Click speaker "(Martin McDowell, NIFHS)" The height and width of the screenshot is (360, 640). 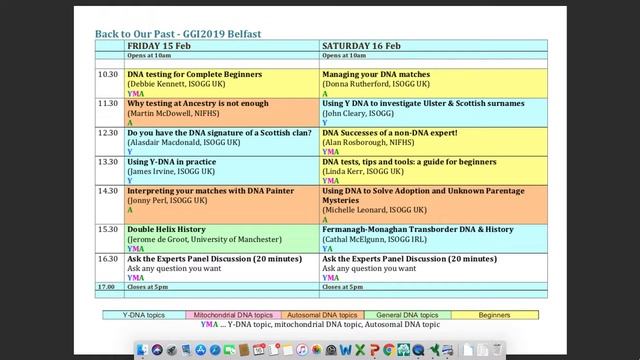click(x=173, y=113)
